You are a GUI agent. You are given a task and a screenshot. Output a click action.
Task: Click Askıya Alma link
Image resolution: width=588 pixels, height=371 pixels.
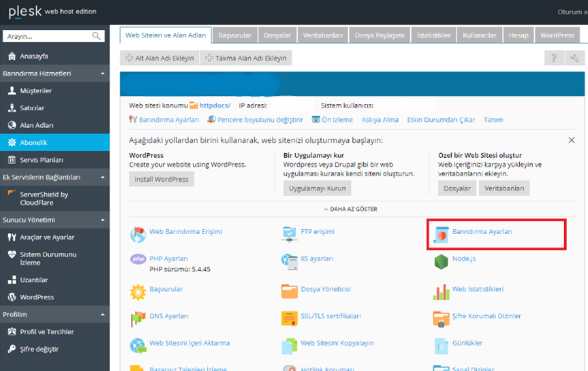tap(380, 120)
